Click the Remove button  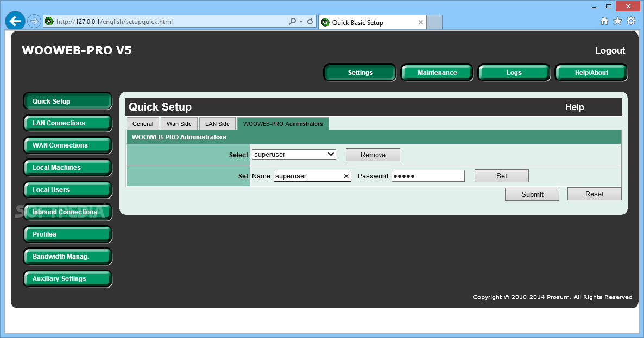[x=373, y=155]
